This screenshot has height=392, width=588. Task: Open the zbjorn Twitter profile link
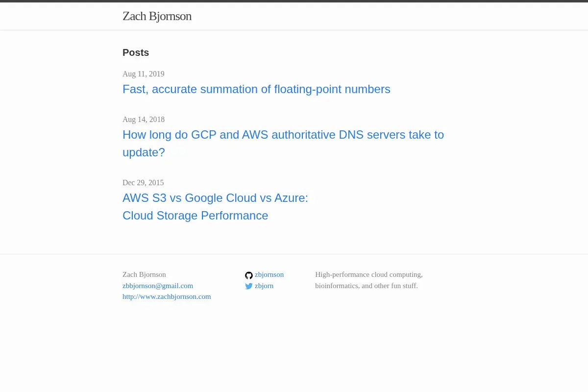[264, 286]
